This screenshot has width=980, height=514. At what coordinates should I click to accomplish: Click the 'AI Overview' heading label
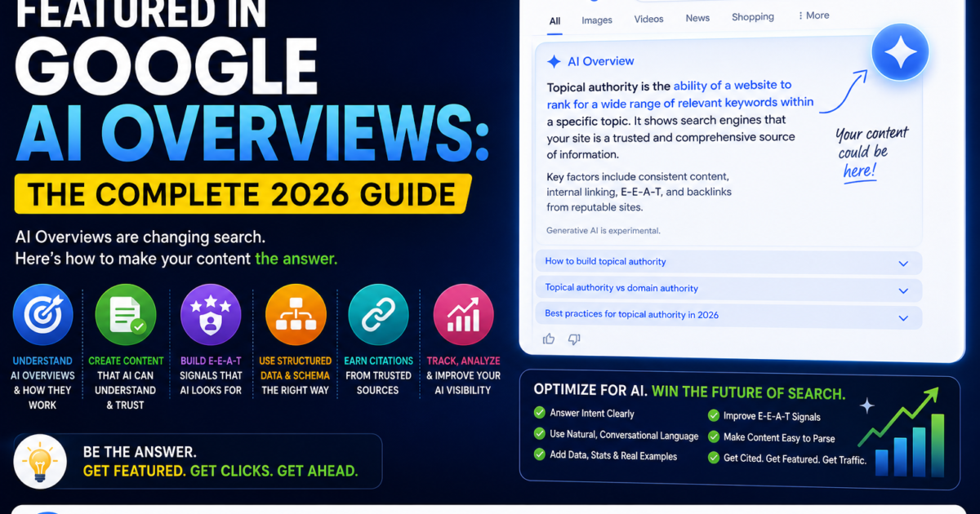click(x=600, y=61)
